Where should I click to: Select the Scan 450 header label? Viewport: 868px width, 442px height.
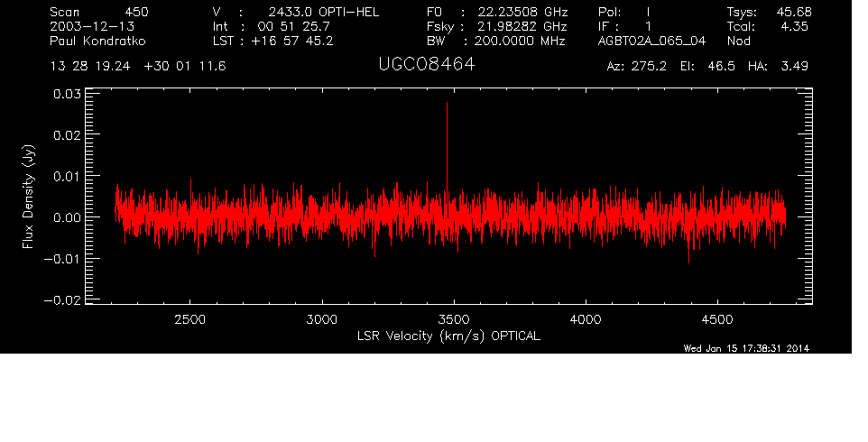[99, 12]
